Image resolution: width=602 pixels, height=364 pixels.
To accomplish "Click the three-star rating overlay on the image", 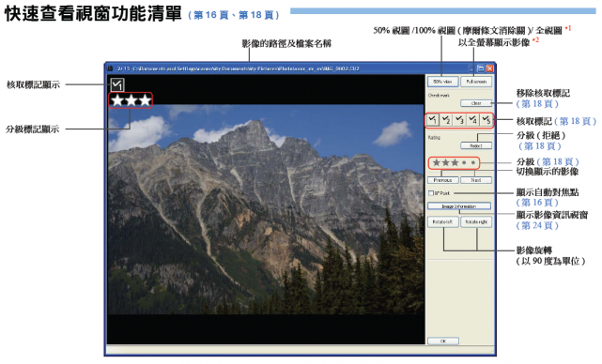I will click(131, 100).
